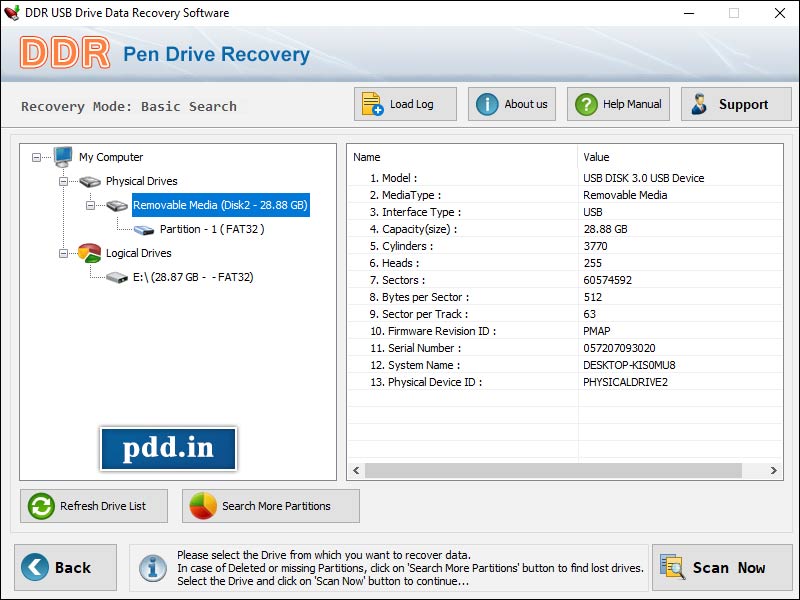Click the Back button
The image size is (800, 600).
pyautogui.click(x=65, y=567)
